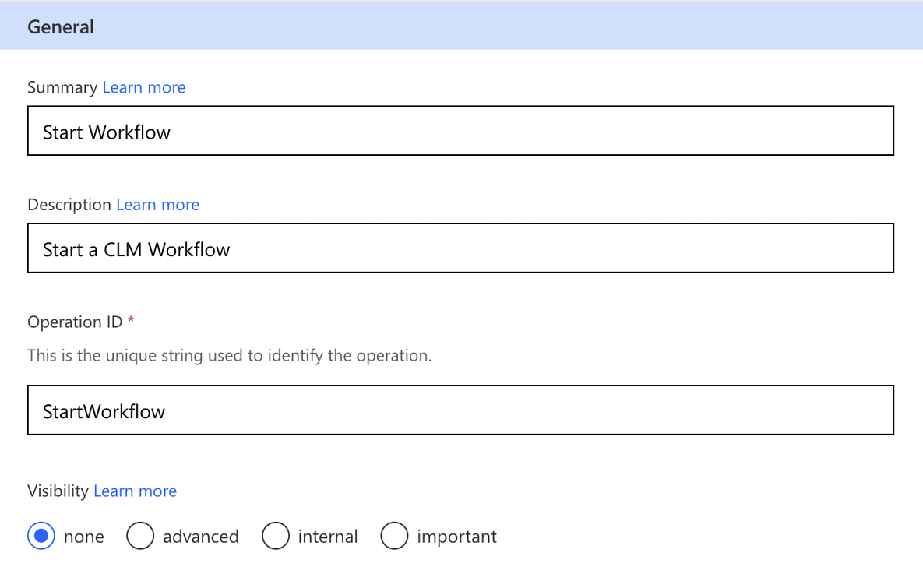
Task: Click the red required asterisk by Operation ID
Action: (131, 322)
